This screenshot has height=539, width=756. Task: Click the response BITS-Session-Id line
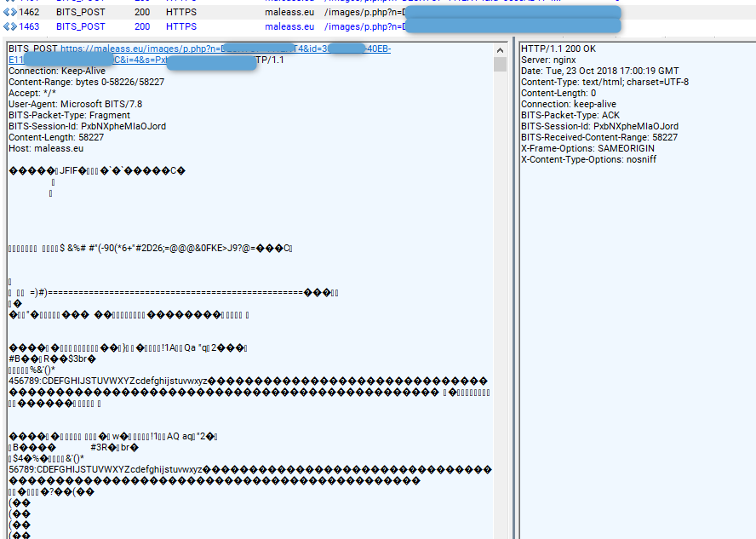point(600,126)
